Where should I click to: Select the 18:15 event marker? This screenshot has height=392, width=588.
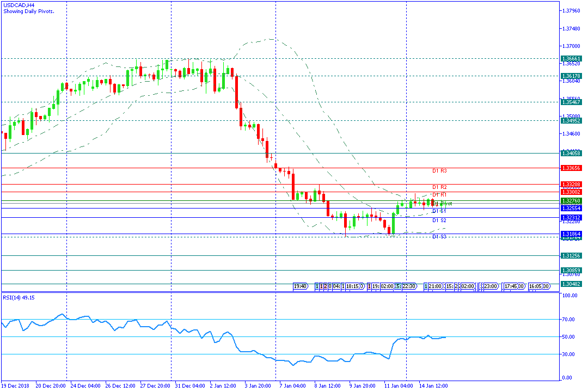(354, 286)
